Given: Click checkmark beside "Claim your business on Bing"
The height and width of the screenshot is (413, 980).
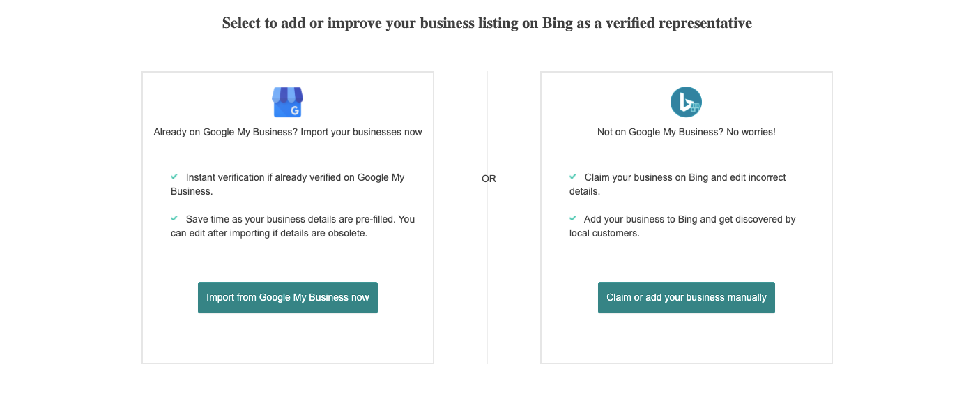Looking at the screenshot, I should tap(573, 177).
